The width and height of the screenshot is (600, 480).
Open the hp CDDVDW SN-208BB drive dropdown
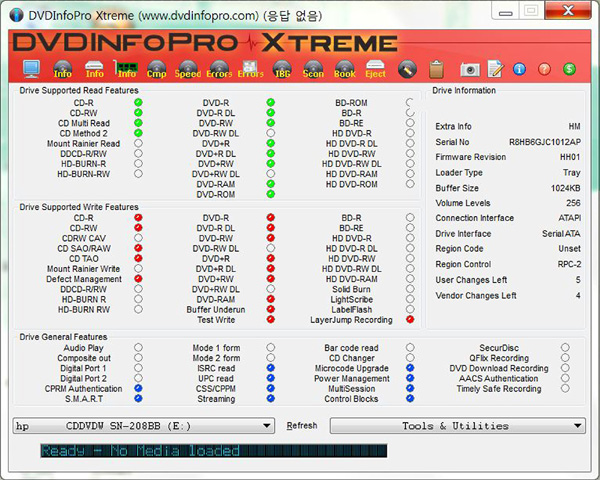tap(143, 426)
